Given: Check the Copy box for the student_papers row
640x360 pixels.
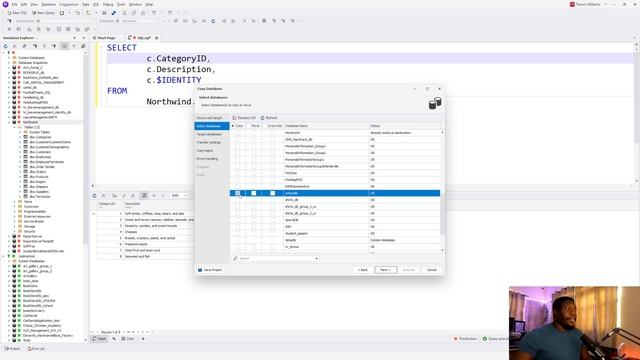Looking at the screenshot, I should tap(238, 233).
